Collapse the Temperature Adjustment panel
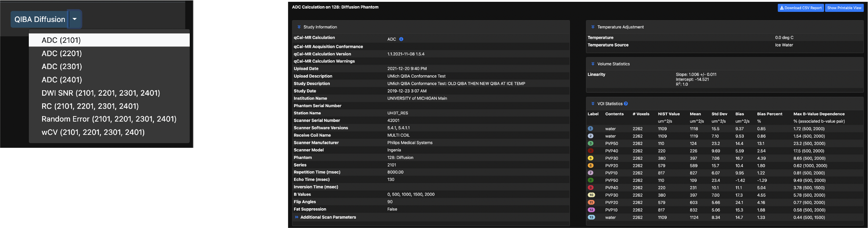 point(593,27)
